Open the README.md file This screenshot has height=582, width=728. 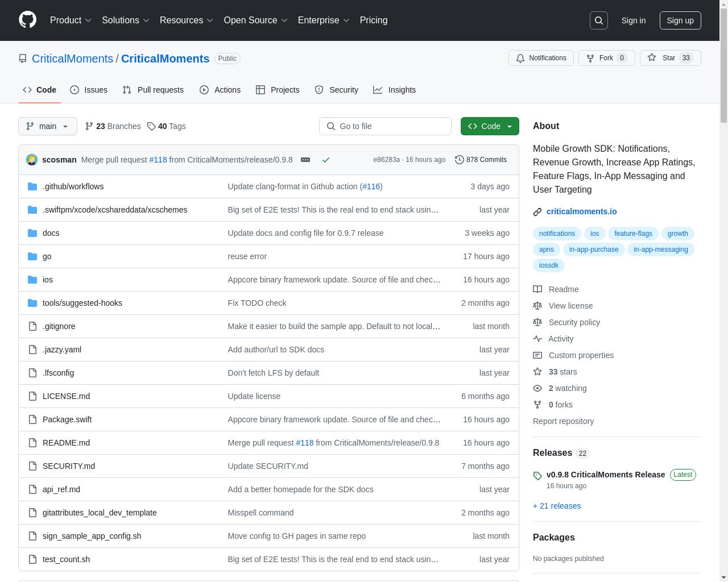click(x=66, y=443)
